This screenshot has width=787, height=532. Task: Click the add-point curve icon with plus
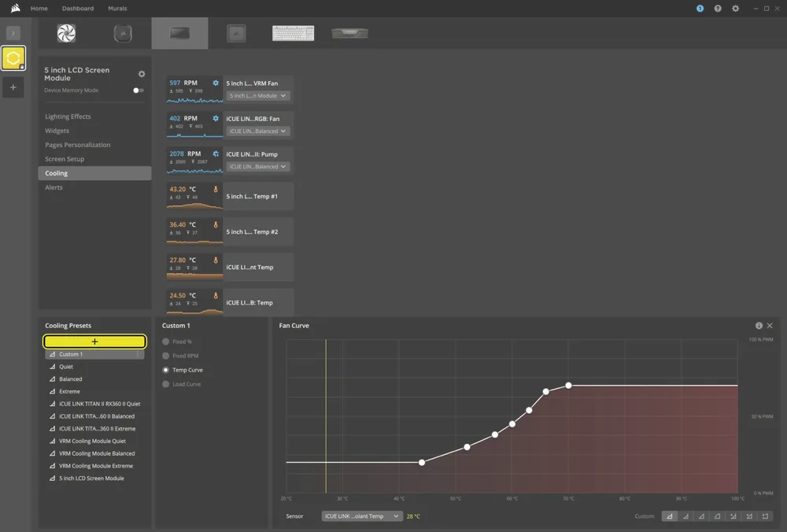tap(733, 516)
